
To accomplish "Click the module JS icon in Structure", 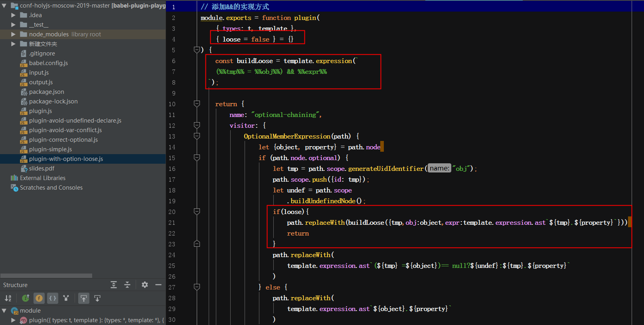I will pyautogui.click(x=15, y=311).
